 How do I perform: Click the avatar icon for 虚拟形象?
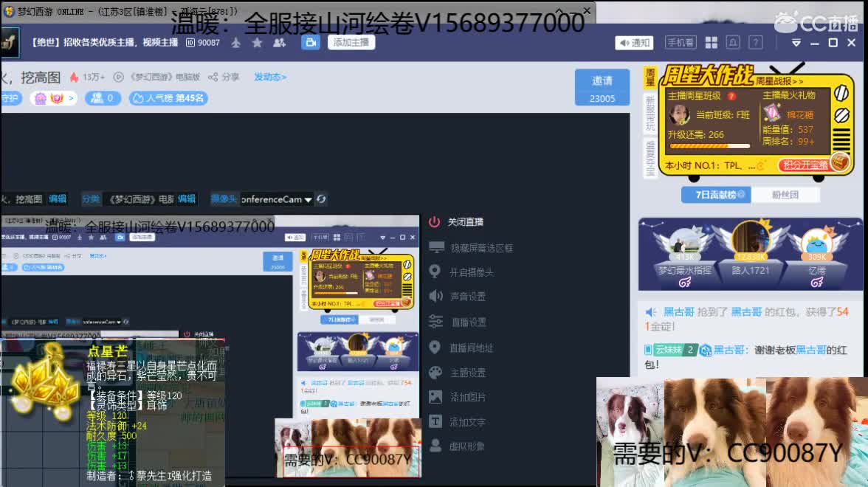pos(435,446)
